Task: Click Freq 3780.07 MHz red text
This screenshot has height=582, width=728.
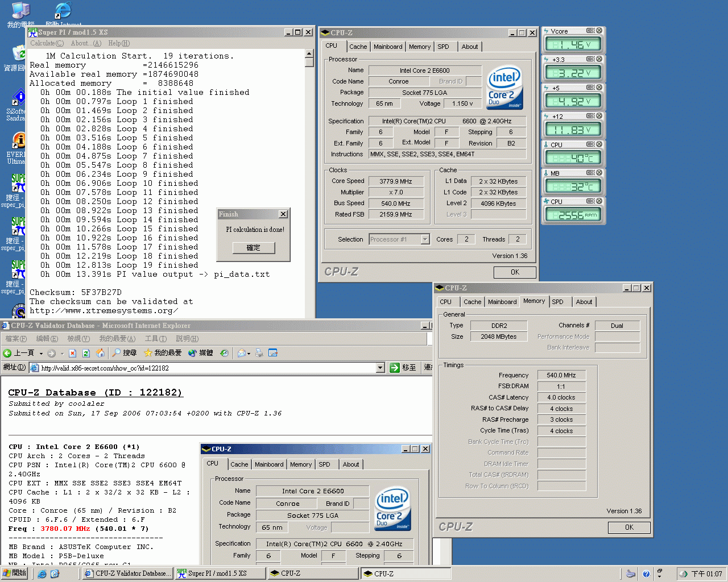Action: pyautogui.click(x=65, y=529)
